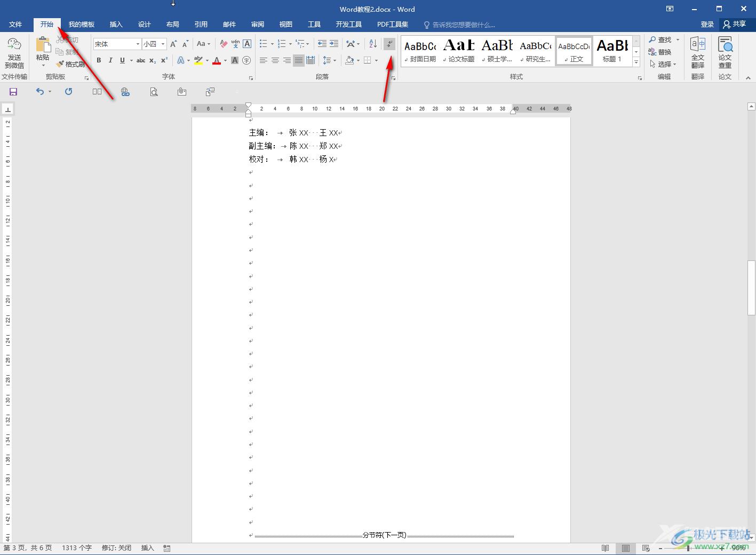This screenshot has height=555, width=756.
Task: Click the 共享 (Share) button
Action: (735, 25)
